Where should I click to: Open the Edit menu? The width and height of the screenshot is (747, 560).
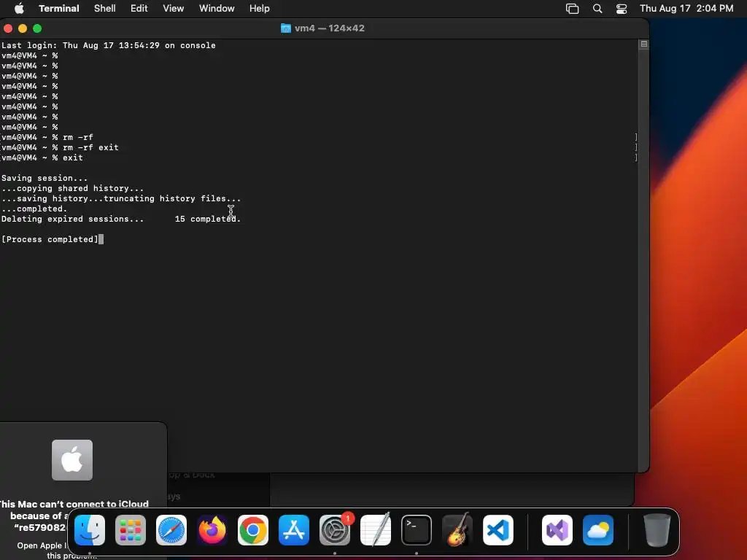click(x=139, y=9)
